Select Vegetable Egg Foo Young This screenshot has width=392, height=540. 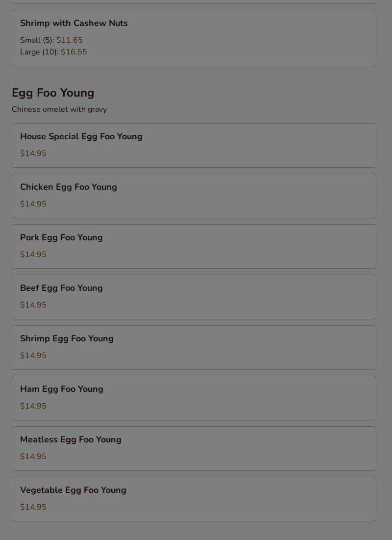(x=73, y=490)
